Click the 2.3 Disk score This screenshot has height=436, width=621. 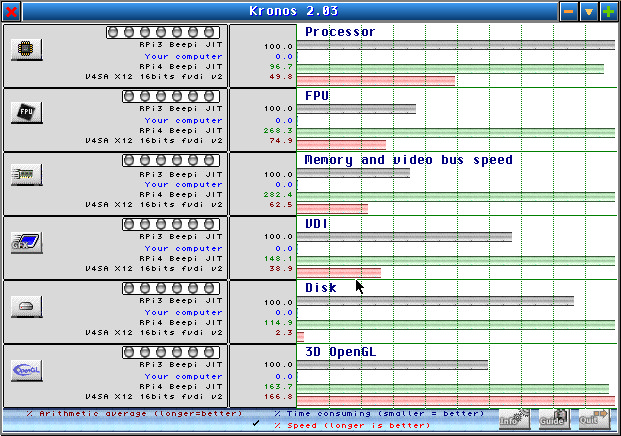[x=284, y=333]
